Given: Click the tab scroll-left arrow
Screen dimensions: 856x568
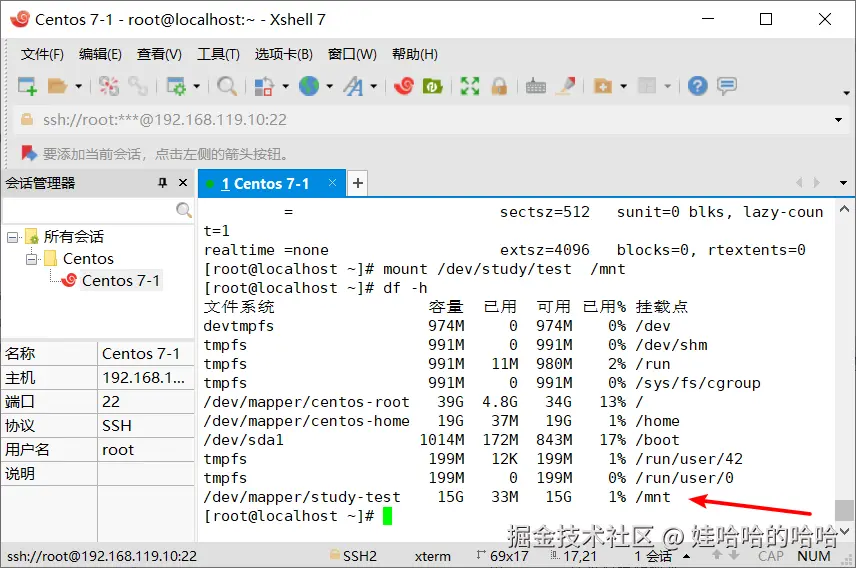Looking at the screenshot, I should (x=799, y=182).
